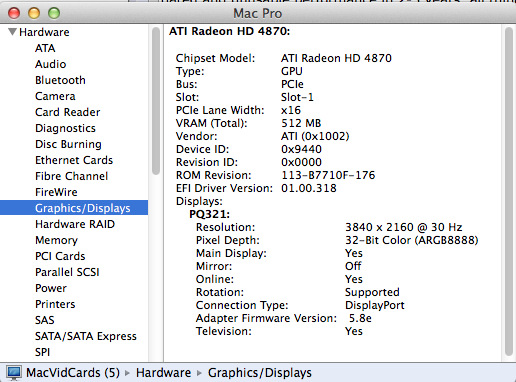Click the Mirror value Off
The image size is (516, 382).
[353, 266]
